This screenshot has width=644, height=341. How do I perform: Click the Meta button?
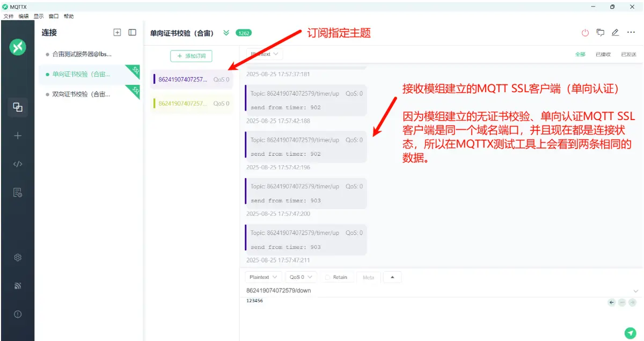tap(368, 277)
